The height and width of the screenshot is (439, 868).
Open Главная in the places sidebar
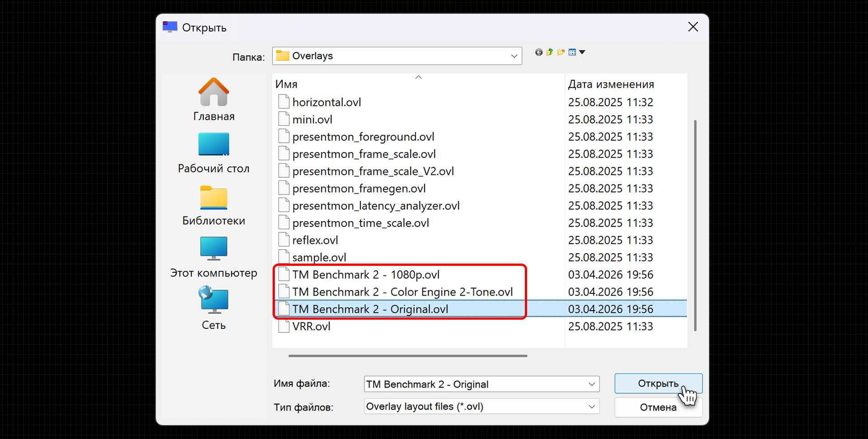coord(213,99)
